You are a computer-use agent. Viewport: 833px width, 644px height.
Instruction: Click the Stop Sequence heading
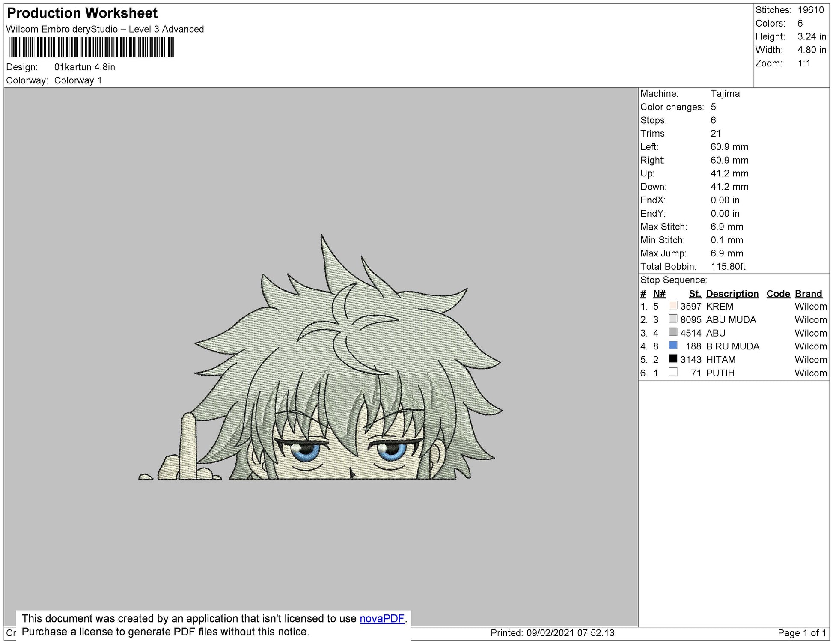(673, 280)
